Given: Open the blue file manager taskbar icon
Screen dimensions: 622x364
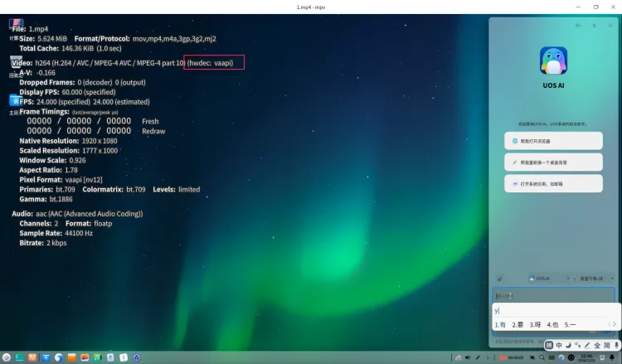Looking at the screenshot, I should (x=46, y=357).
